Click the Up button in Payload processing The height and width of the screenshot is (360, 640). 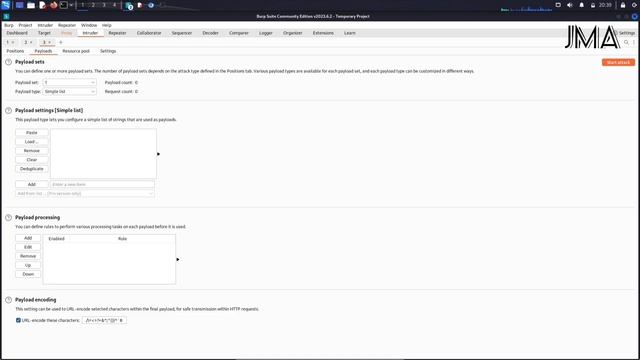pyautogui.click(x=28, y=265)
